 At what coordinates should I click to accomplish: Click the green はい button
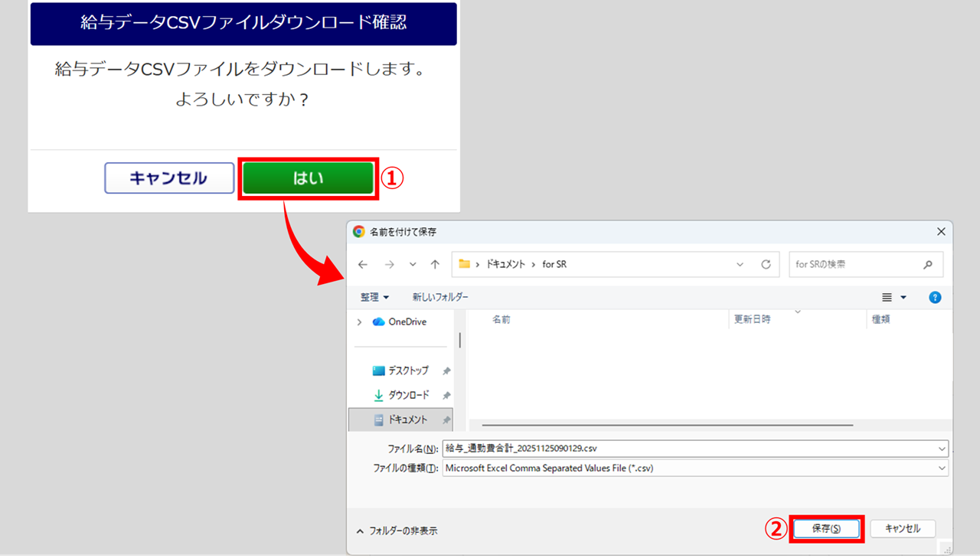308,178
